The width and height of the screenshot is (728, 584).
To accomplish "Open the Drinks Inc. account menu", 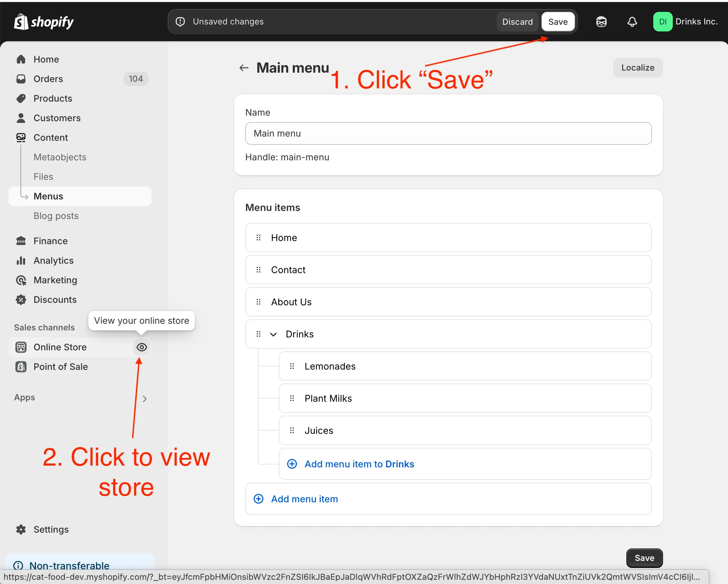I will pyautogui.click(x=686, y=21).
